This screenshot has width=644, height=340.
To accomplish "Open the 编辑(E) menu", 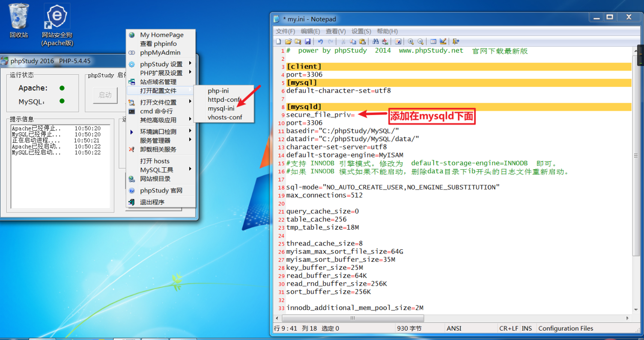I will (310, 31).
